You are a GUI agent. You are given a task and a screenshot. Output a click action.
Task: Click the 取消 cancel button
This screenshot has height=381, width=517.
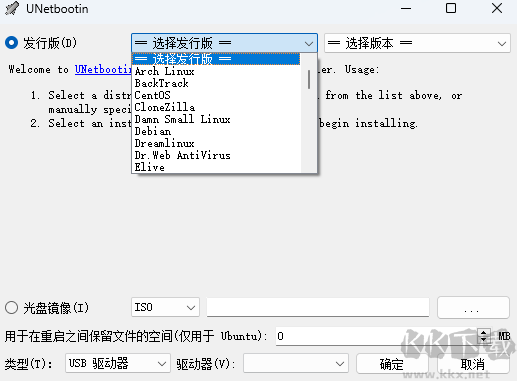[473, 364]
